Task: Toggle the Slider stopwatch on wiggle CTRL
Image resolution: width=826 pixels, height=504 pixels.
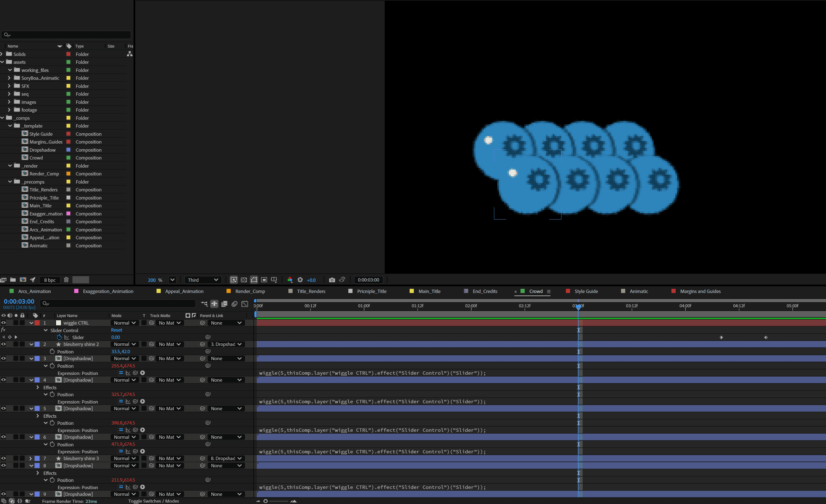Action: click(x=59, y=337)
